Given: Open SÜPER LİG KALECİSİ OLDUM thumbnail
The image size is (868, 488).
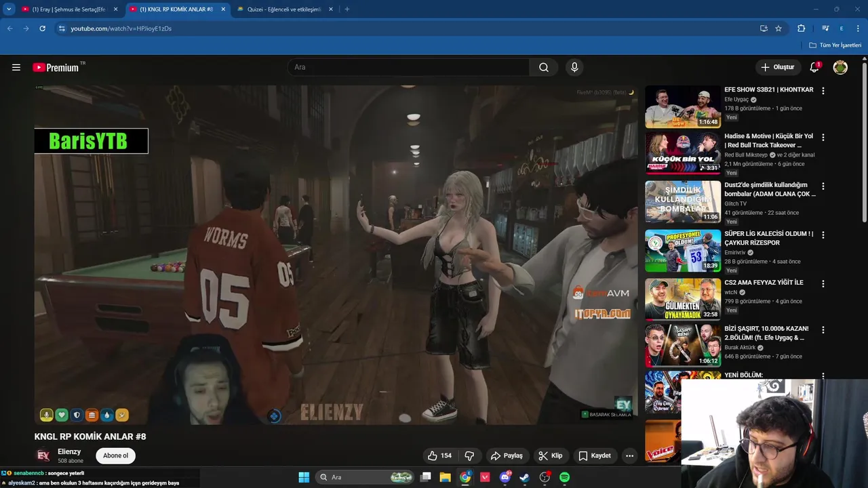Looking at the screenshot, I should tap(683, 251).
